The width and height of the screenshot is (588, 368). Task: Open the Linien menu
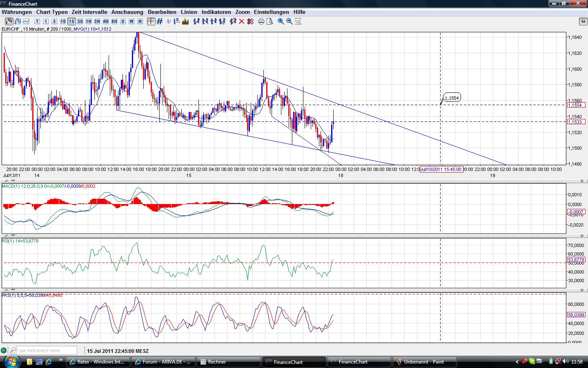(x=189, y=12)
